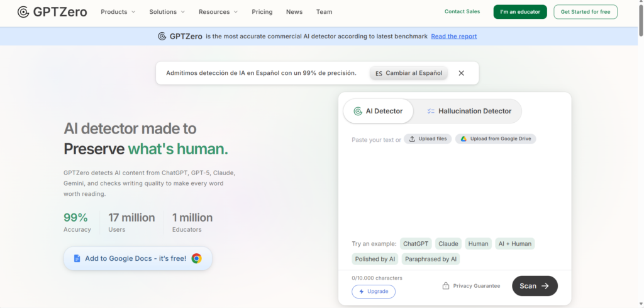This screenshot has width=644, height=308.
Task: Try the AI + Human example
Action: click(514, 244)
